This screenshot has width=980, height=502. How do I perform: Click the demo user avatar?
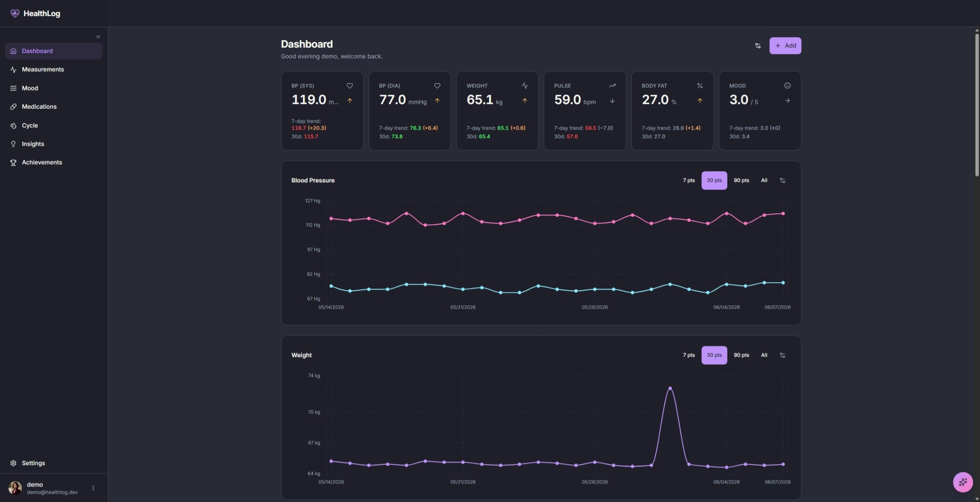(x=15, y=488)
